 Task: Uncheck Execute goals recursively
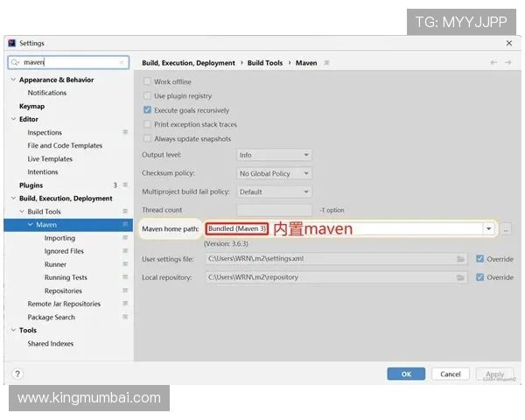coord(147,110)
